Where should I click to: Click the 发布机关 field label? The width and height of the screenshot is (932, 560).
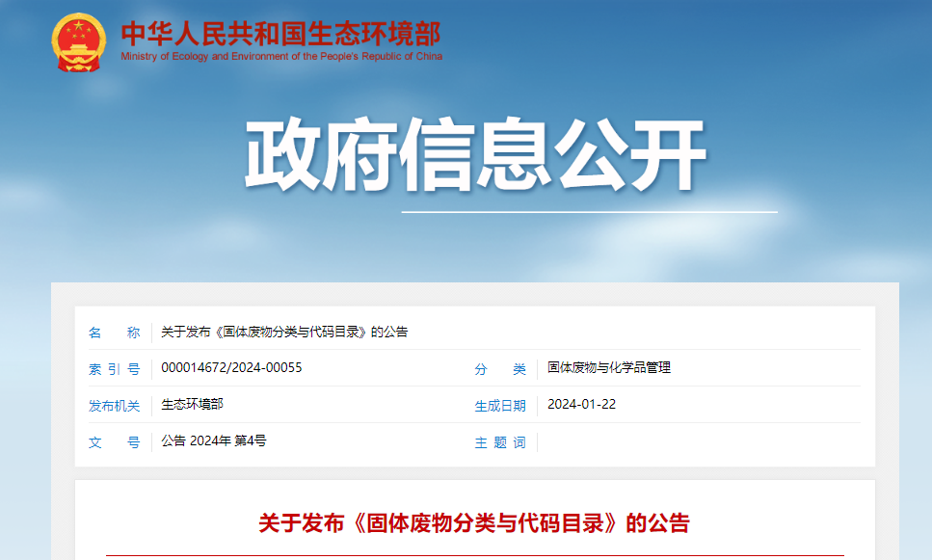point(111,405)
